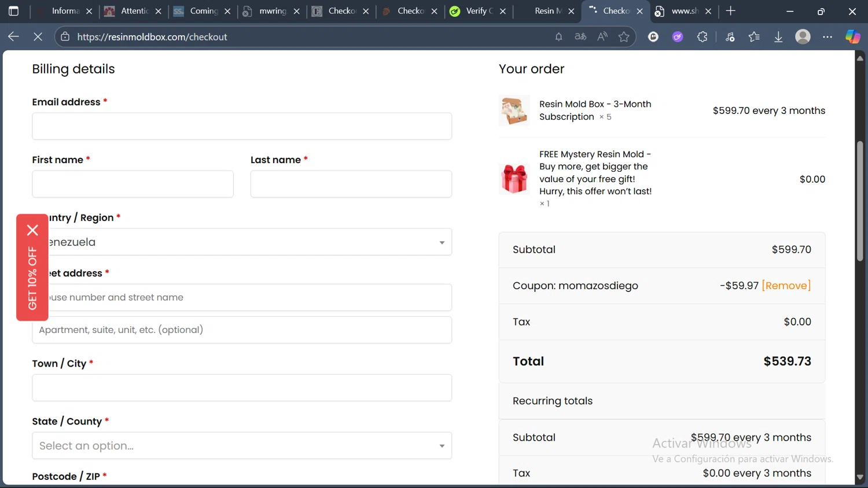Viewport: 868px width, 488px height.
Task: Open the translate page icon
Action: point(580,36)
